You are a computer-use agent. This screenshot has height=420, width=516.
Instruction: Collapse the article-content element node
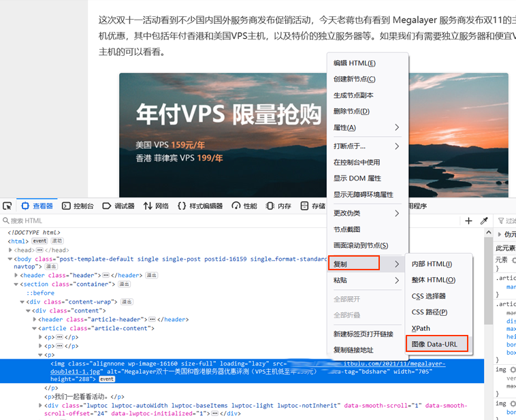point(34,328)
